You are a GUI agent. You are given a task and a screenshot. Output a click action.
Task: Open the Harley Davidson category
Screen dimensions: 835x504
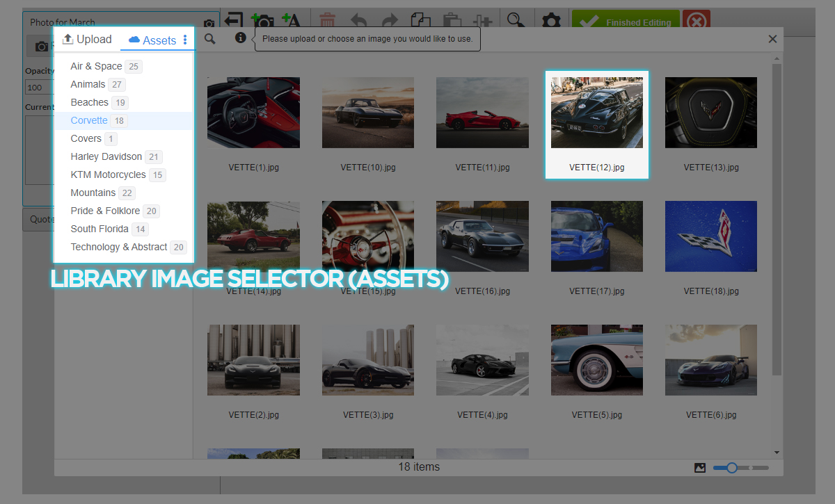(x=106, y=156)
